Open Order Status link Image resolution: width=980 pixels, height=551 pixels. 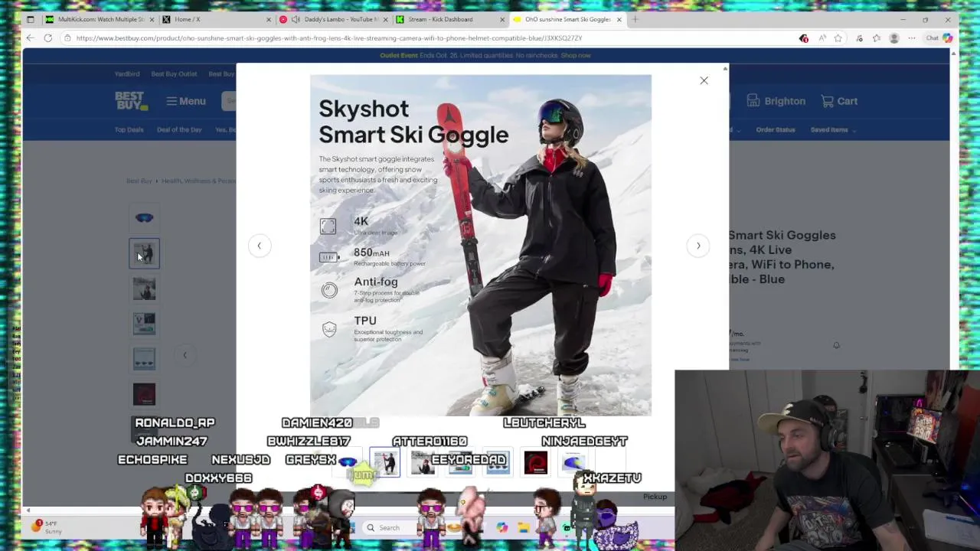pos(776,130)
